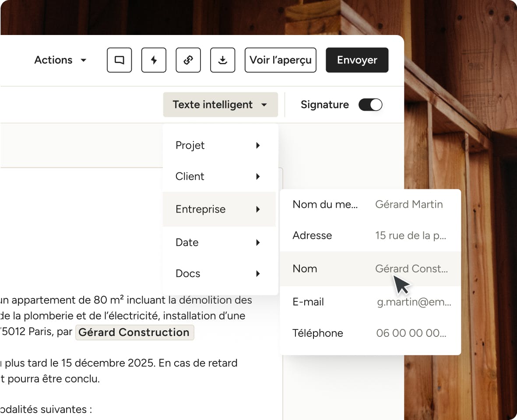Click the comment bubble icon
Screen dimensions: 517x420
coord(120,60)
